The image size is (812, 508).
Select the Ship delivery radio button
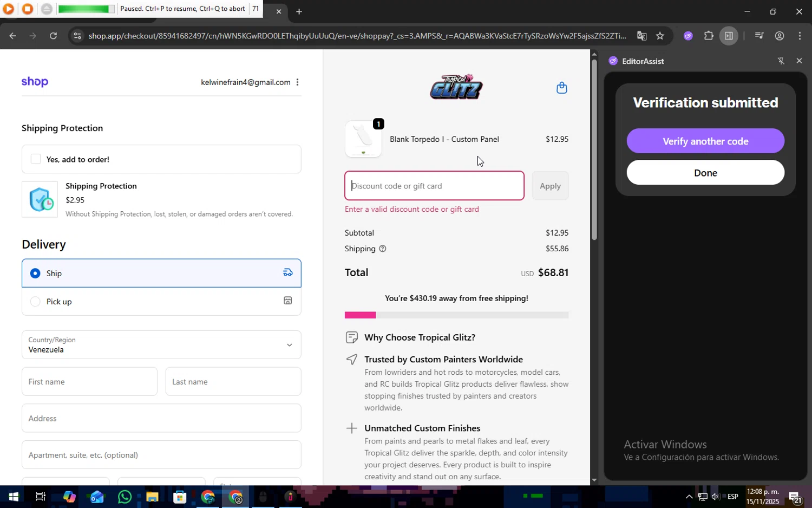[35, 273]
